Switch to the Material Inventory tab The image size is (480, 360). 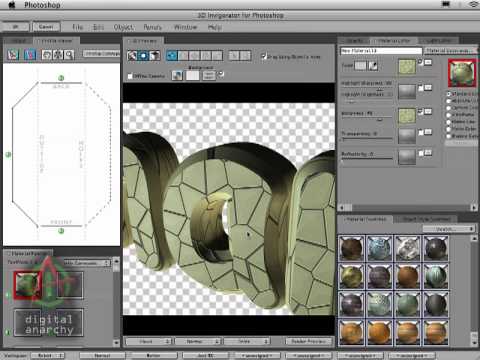click(366, 219)
